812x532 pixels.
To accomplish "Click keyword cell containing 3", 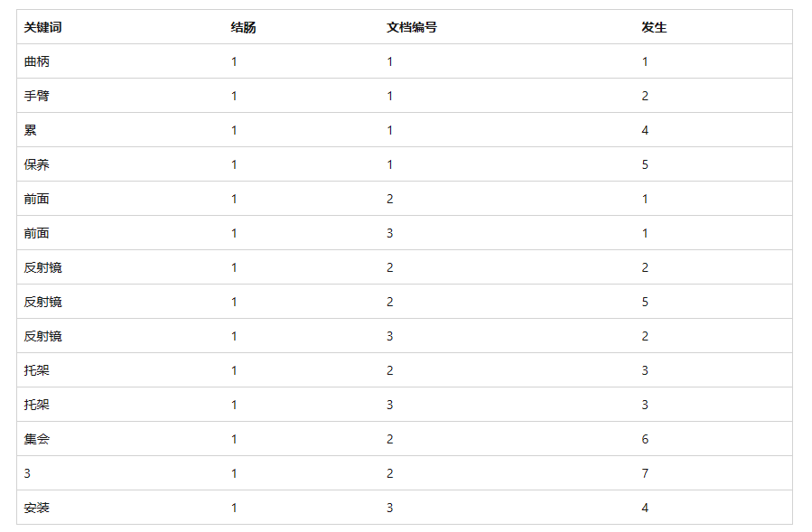I will [27, 473].
